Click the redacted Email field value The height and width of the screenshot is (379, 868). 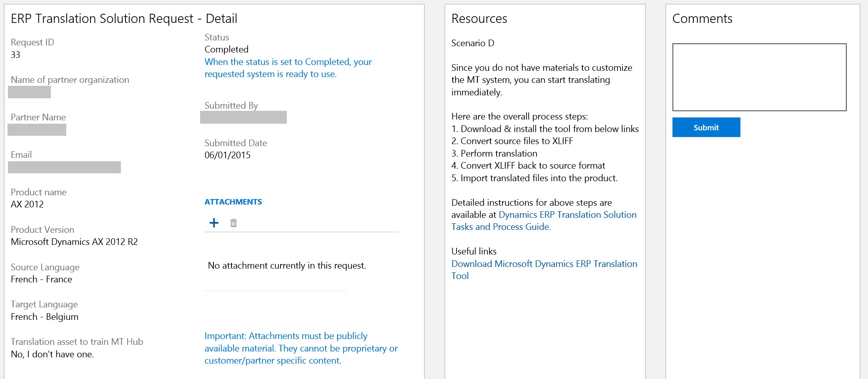click(64, 167)
